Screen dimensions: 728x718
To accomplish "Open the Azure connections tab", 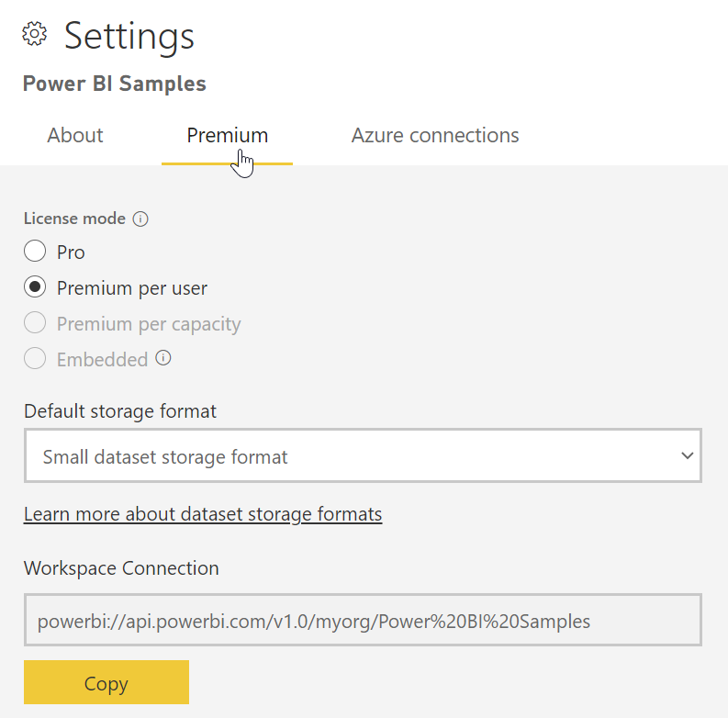I will coord(435,136).
